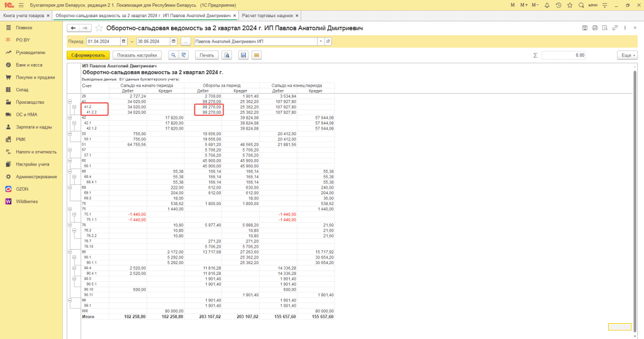The image size is (644, 339).
Task: Switch to the Книга учета товаров tab
Action: [23, 16]
